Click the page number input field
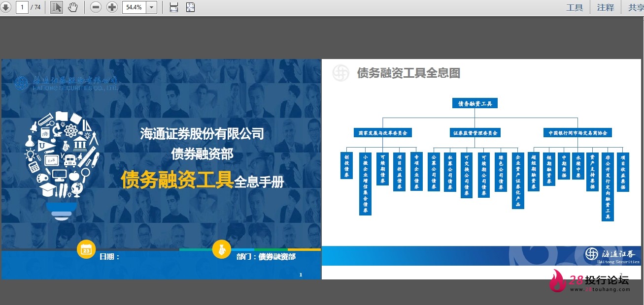Viewport: 644px width, 305px height. pyautogui.click(x=22, y=7)
